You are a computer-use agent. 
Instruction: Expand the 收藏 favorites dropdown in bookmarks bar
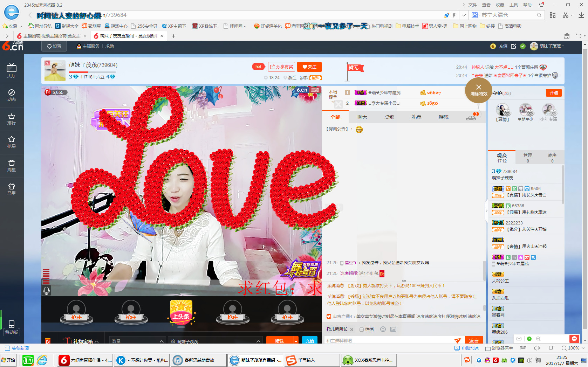pyautogui.click(x=21, y=26)
